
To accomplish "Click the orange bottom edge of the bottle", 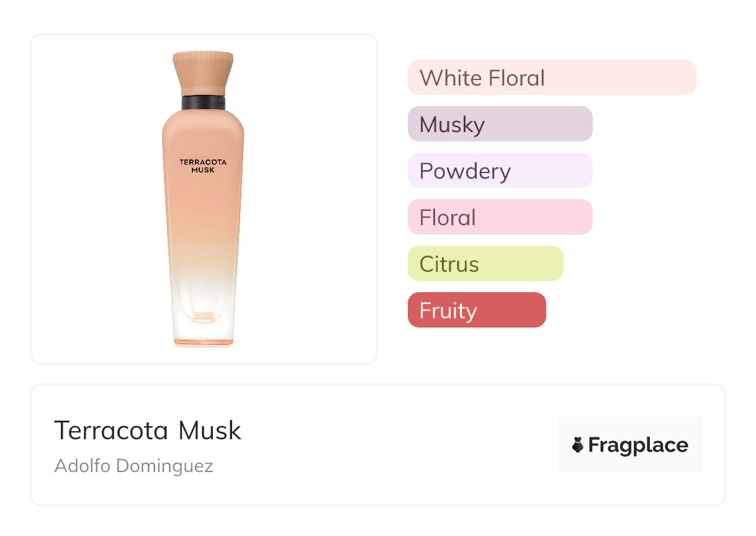I will pyautogui.click(x=203, y=341).
